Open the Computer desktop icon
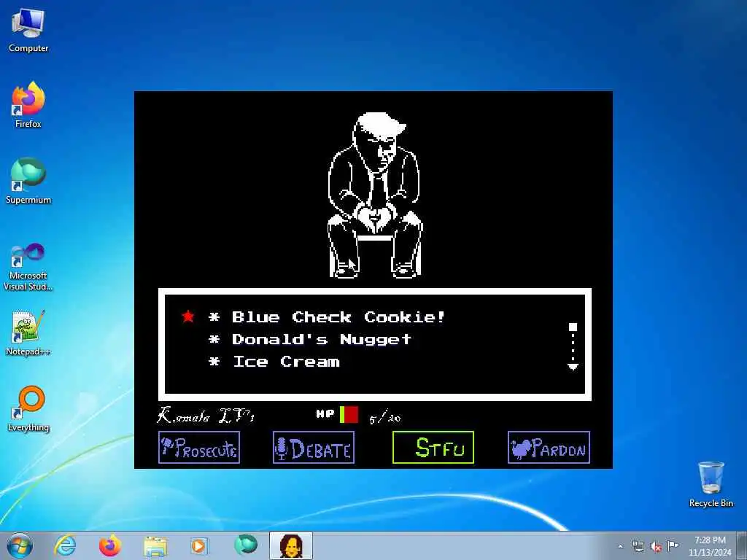Image resolution: width=747 pixels, height=560 pixels. click(28, 31)
